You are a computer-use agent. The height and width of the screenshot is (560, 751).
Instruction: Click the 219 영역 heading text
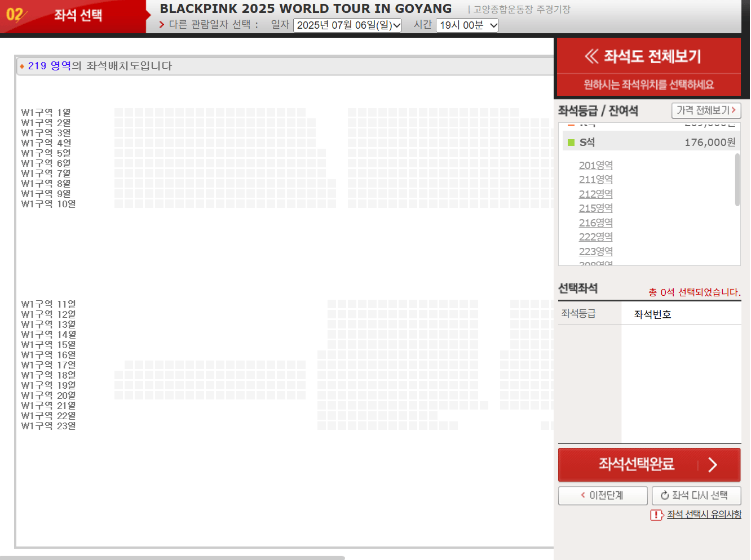coord(49,66)
